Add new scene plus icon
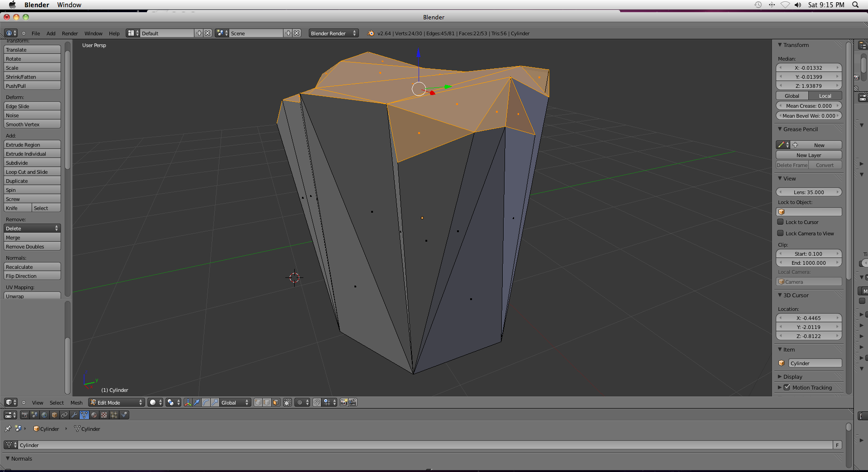Viewport: 868px width, 472px height. point(288,33)
